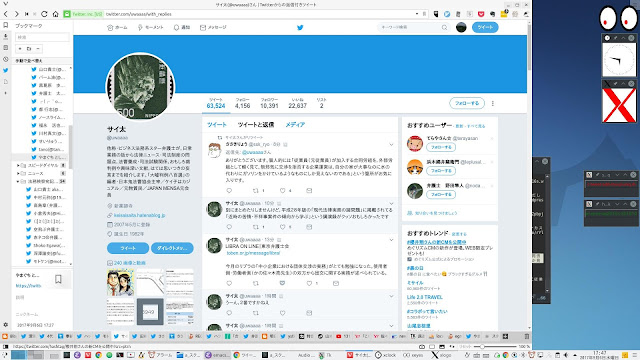
Task: Expand the ニュース bookmark folder
Action: coord(18,173)
